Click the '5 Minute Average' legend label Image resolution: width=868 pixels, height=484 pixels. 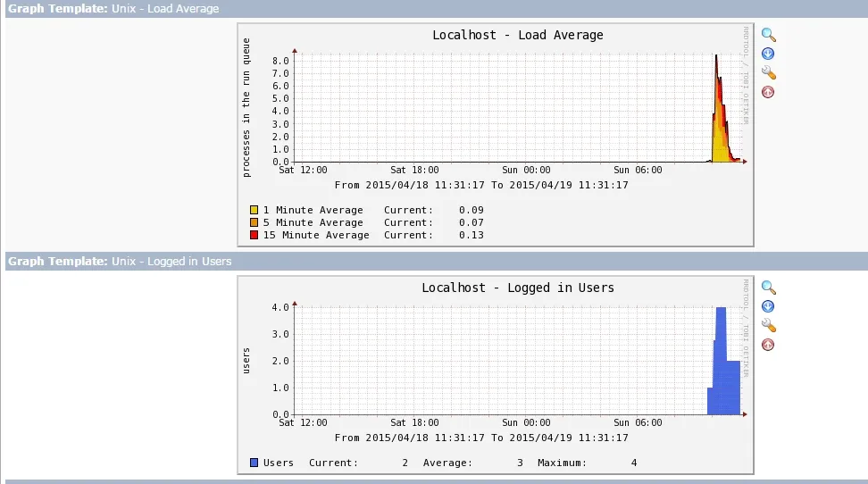coord(313,222)
